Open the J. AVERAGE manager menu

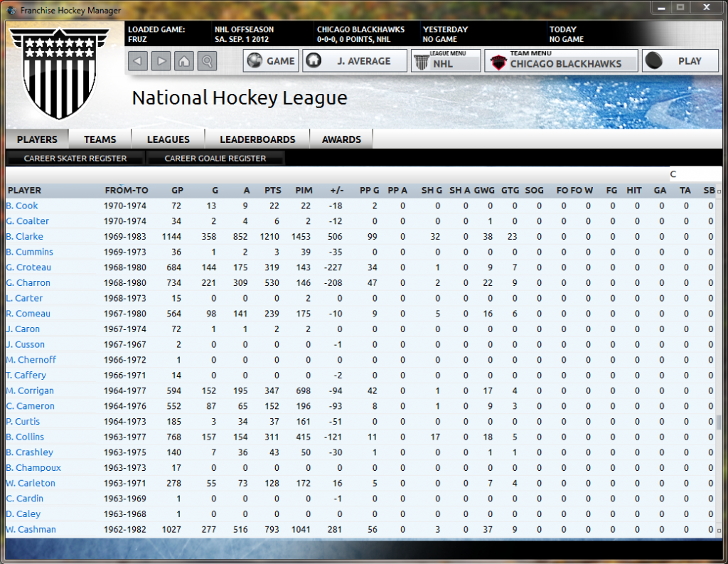coord(355,61)
